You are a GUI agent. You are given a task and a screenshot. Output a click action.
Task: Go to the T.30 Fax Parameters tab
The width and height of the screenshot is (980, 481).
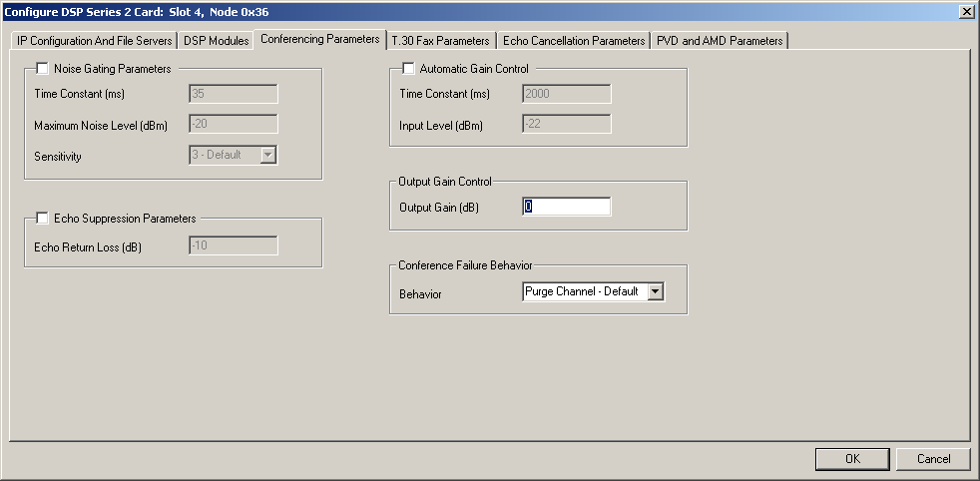[440, 41]
